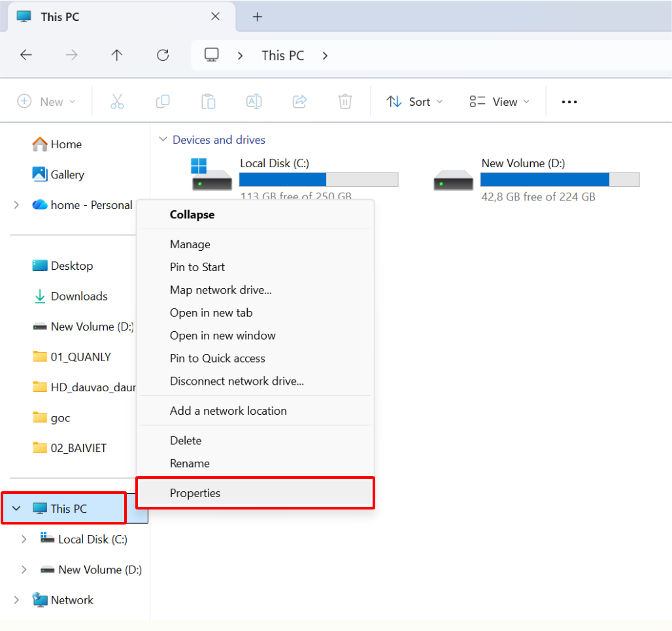Go up one level with Up arrow
Viewport: 672px width, 631px height.
pos(117,56)
